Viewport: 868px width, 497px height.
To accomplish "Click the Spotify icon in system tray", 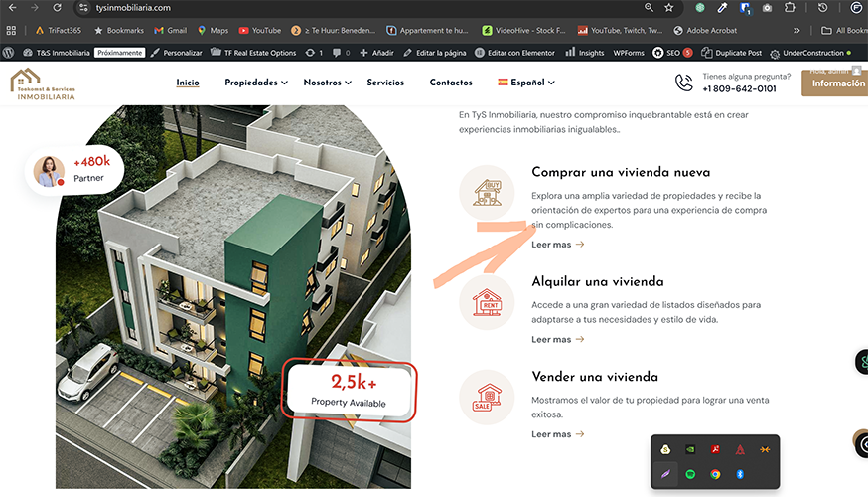I will coord(690,474).
